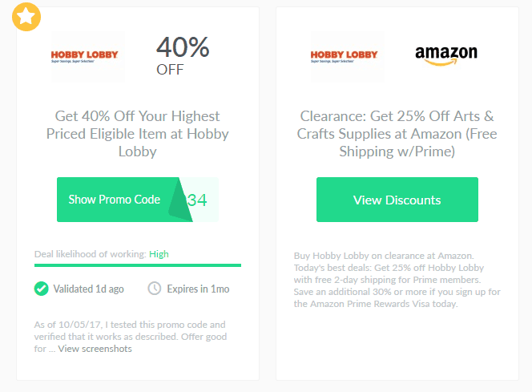Image resolution: width=532 pixels, height=392 pixels.
Task: Click the green deal likelihood progress bar
Action: [138, 265]
